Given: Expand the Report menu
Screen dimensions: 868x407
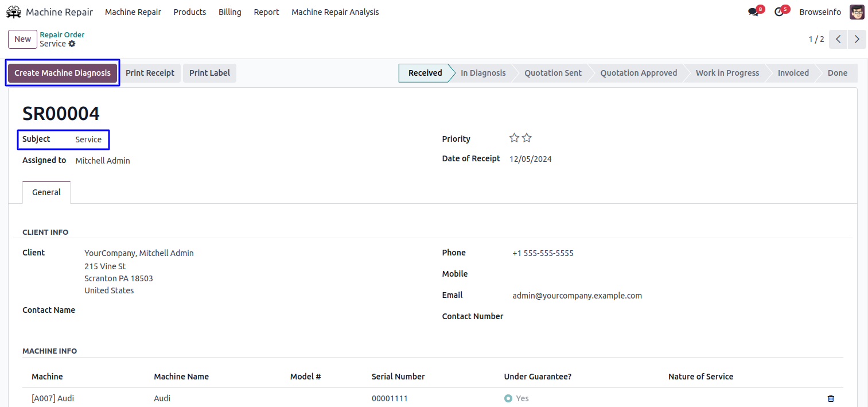Looking at the screenshot, I should (266, 12).
